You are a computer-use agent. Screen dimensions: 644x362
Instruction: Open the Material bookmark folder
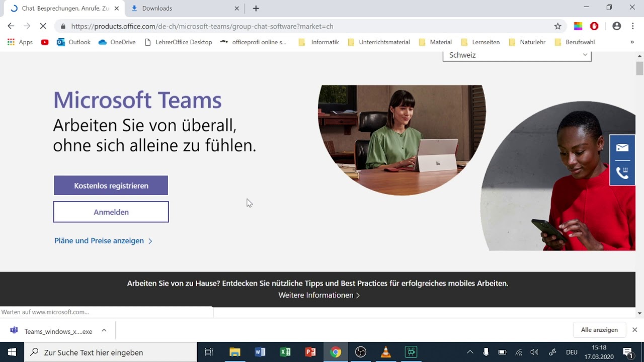(x=435, y=42)
